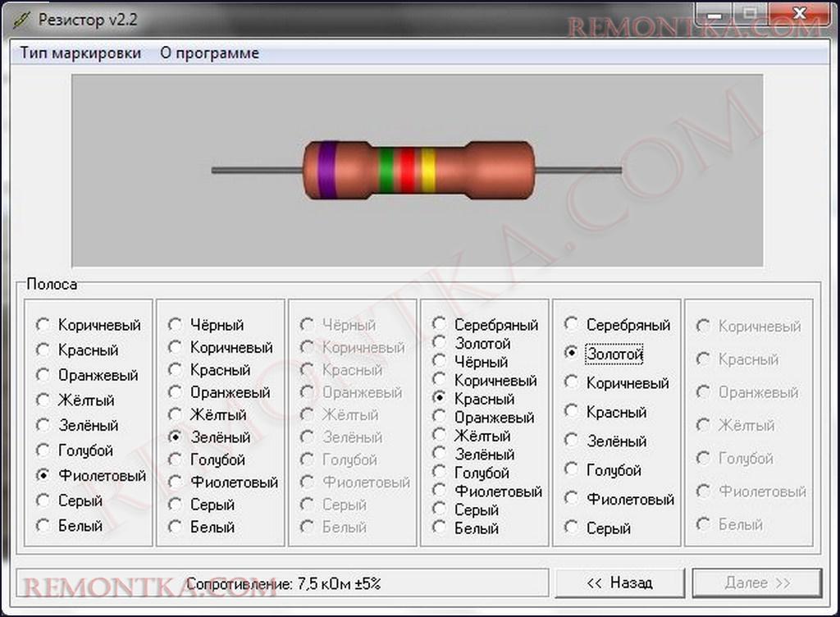Open the Тип маркировки menu
840x617 pixels.
[80, 53]
